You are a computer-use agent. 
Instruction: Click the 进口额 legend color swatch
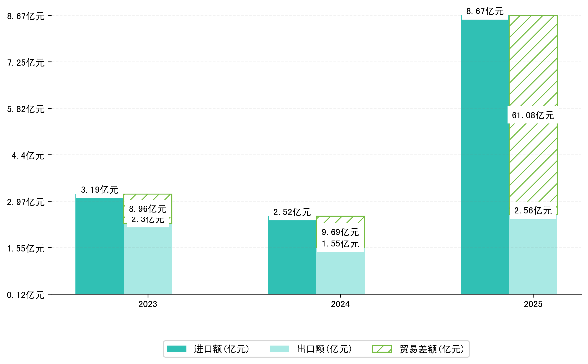coord(177,349)
